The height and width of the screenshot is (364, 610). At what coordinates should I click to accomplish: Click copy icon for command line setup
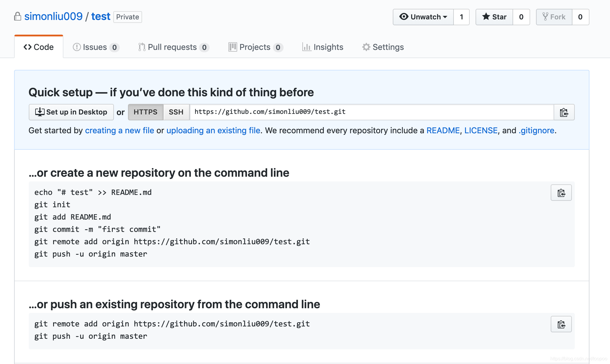pos(562,193)
